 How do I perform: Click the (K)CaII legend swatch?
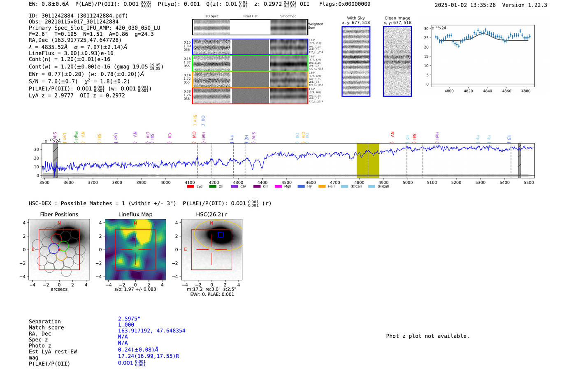point(344,186)
